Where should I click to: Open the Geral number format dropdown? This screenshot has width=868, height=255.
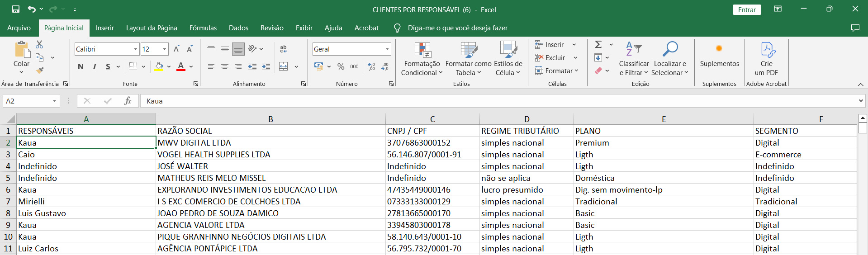point(387,49)
